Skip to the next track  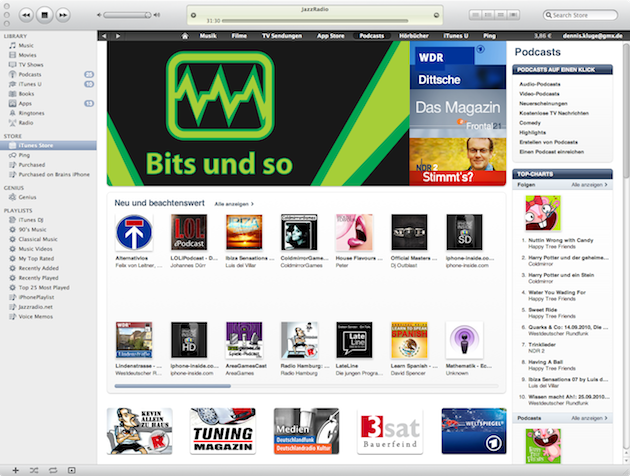[63, 15]
